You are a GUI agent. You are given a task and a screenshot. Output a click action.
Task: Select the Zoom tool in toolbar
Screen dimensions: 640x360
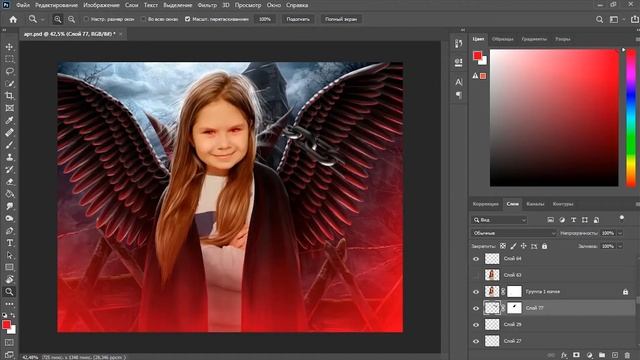coord(9,291)
